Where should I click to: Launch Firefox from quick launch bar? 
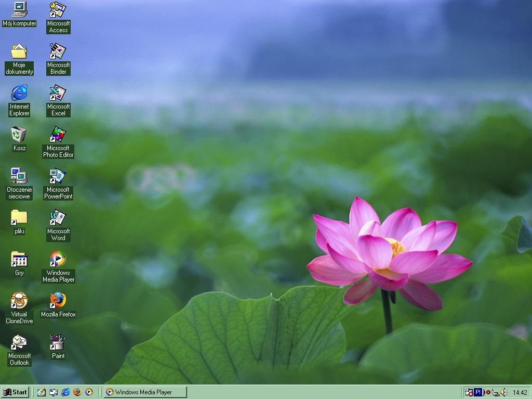77,392
